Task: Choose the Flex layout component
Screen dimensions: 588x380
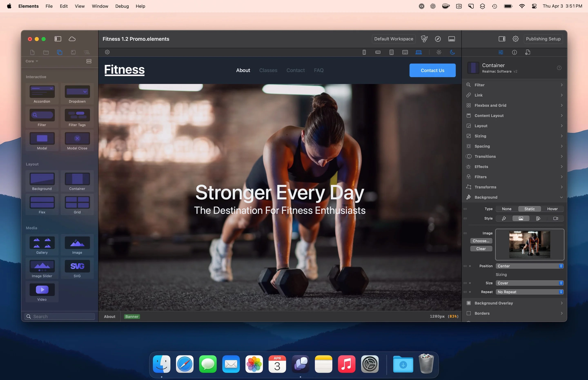Action: (42, 205)
